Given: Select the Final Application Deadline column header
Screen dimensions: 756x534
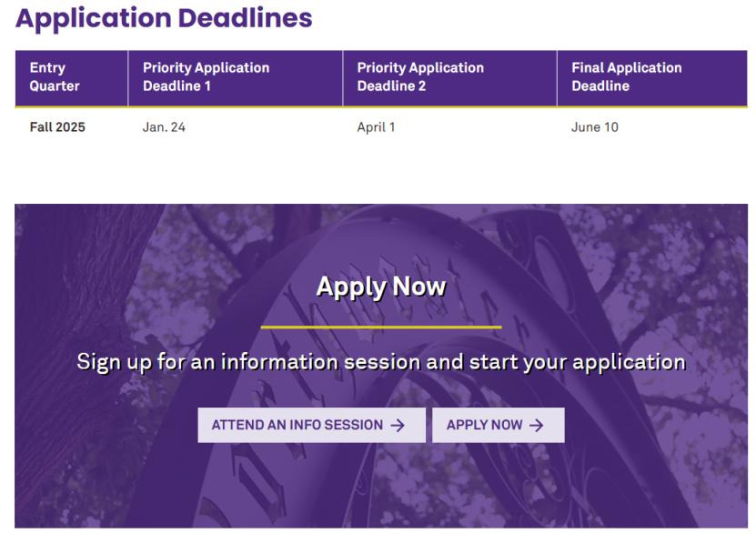Looking at the screenshot, I should point(626,77).
